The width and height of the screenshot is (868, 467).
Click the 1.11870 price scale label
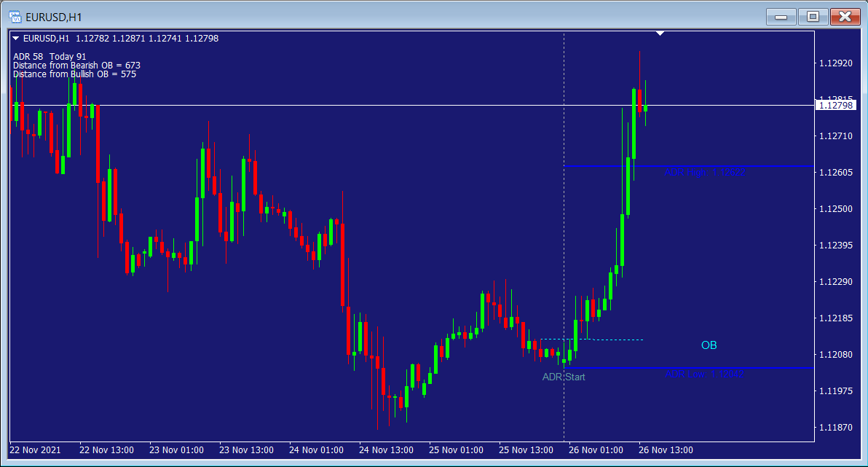click(x=835, y=428)
